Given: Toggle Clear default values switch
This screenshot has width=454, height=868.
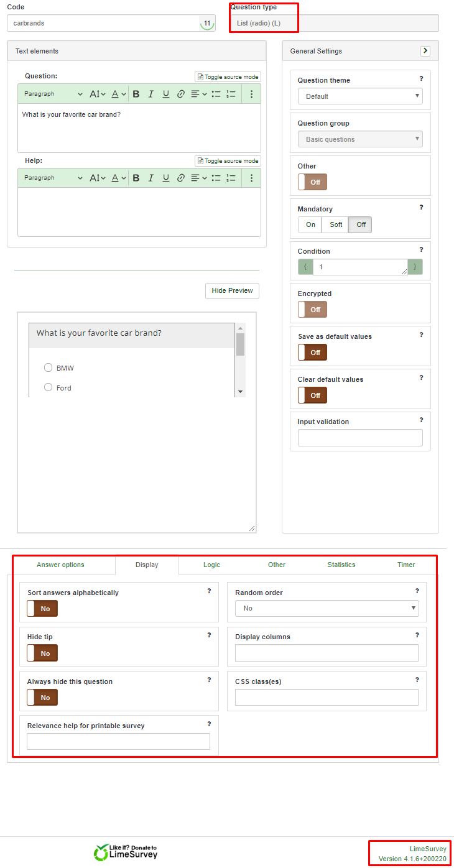Looking at the screenshot, I should tap(312, 395).
